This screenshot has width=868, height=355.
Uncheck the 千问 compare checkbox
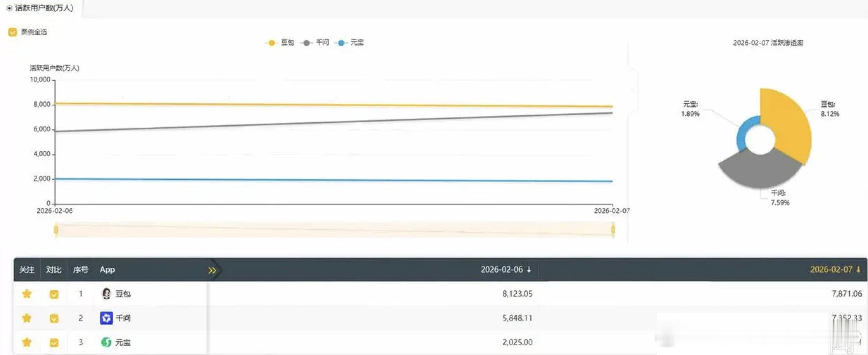click(54, 318)
